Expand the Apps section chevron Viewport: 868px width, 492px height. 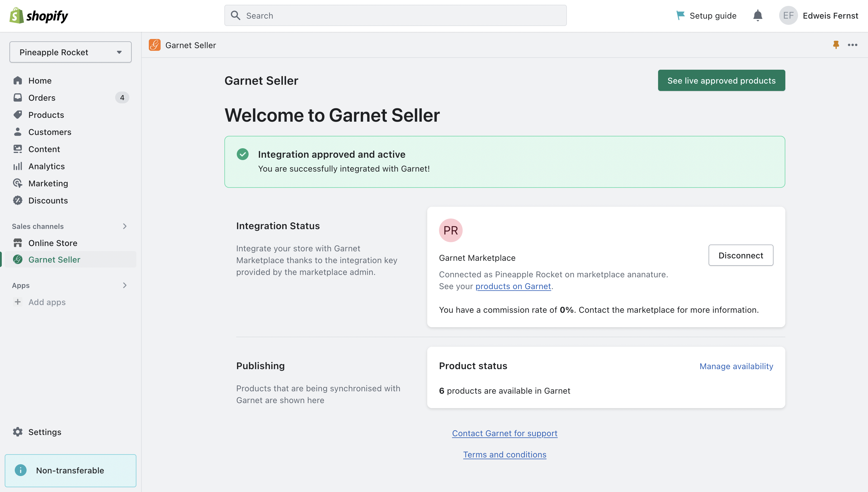tap(125, 285)
